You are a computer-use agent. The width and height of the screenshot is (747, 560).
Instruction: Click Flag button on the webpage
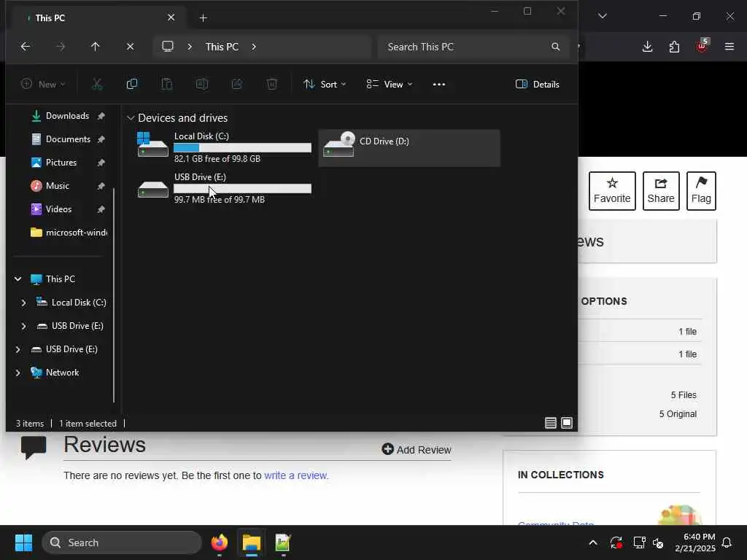click(701, 191)
